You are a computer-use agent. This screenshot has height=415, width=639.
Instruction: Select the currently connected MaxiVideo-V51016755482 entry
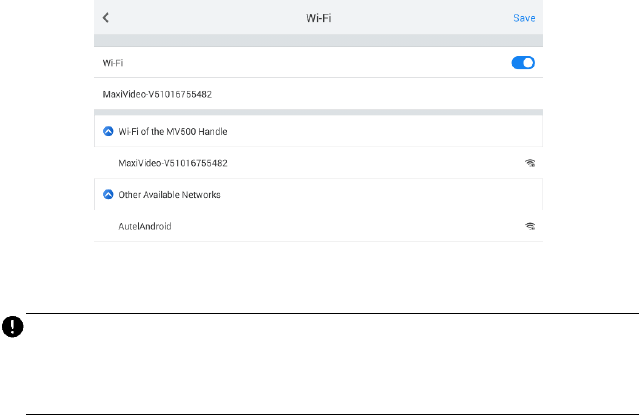coord(158,94)
